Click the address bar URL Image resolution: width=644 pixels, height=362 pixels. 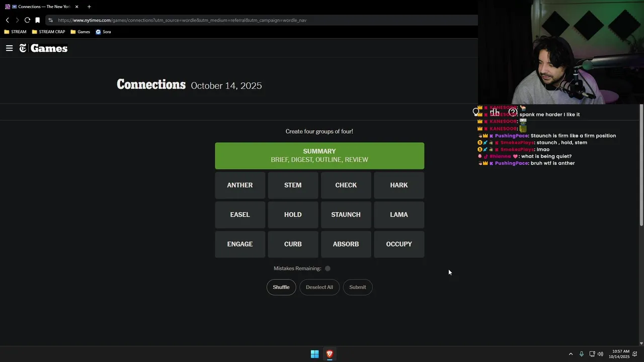pyautogui.click(x=182, y=20)
